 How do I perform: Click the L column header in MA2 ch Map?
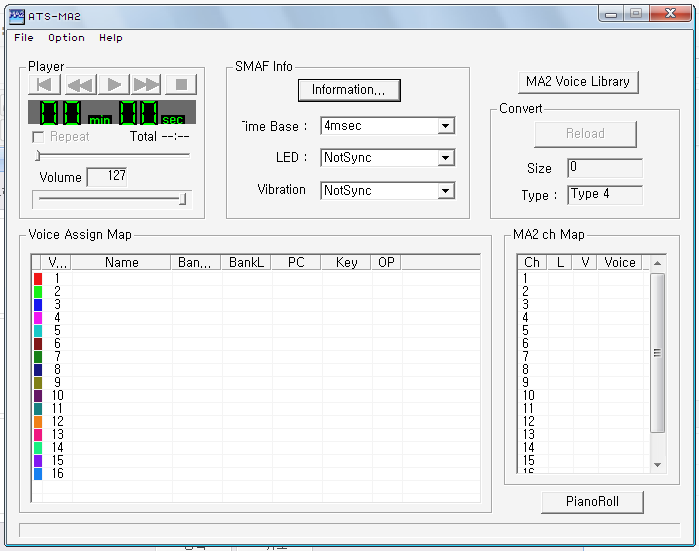pos(560,262)
